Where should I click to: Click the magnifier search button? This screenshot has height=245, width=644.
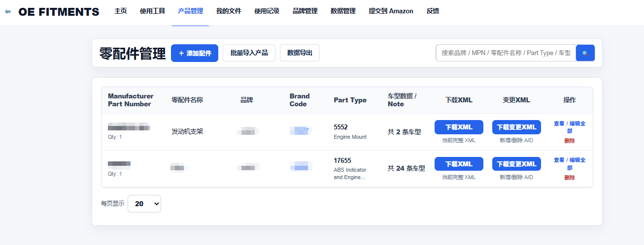(x=585, y=53)
